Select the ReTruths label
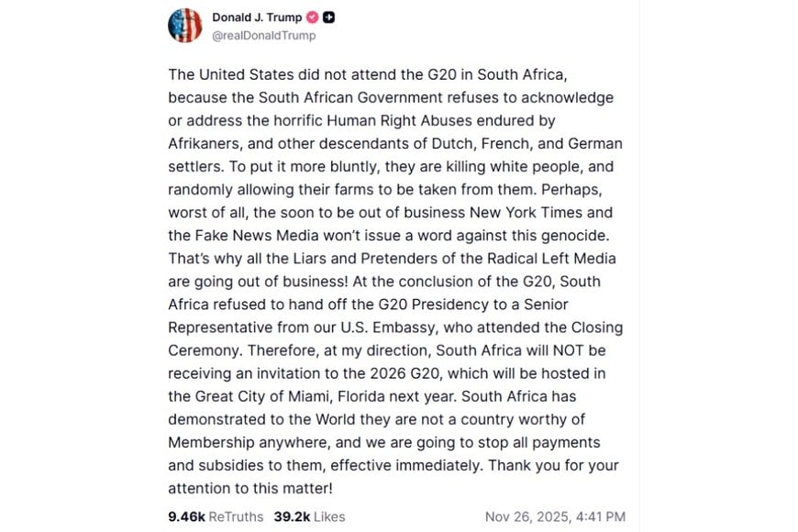The width and height of the screenshot is (798, 532). [235, 516]
